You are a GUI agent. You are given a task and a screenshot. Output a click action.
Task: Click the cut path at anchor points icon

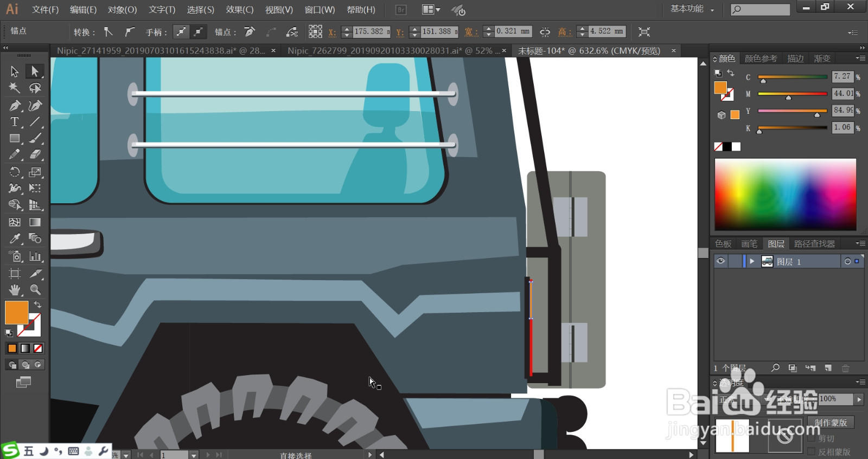click(292, 32)
